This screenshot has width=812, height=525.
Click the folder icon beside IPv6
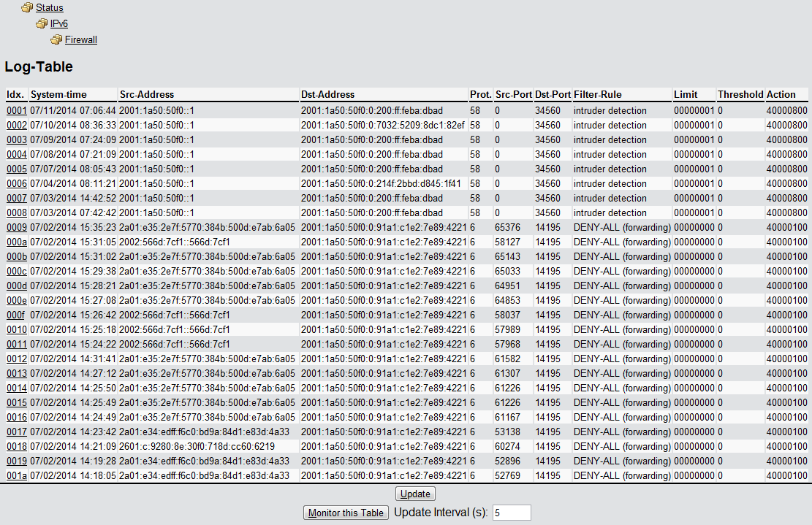(42, 24)
